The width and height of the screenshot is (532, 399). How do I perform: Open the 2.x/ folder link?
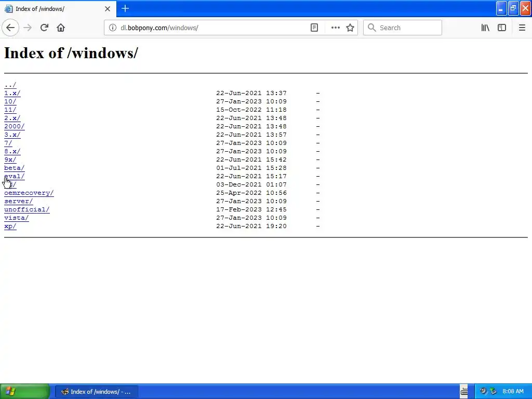(12, 118)
